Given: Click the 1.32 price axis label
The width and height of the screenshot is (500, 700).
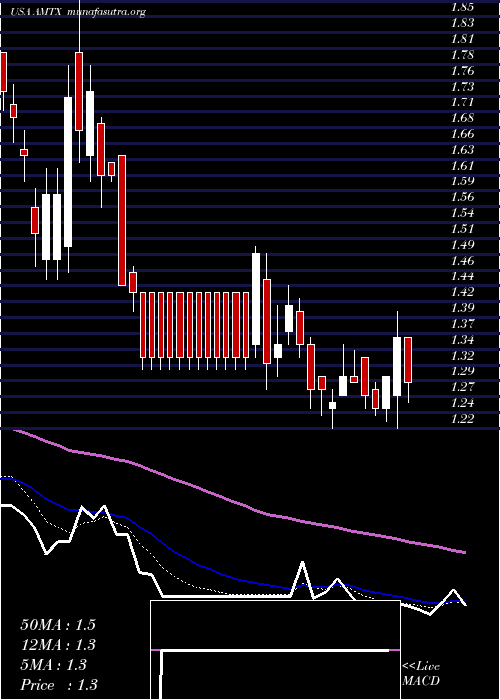Looking at the screenshot, I should pyautogui.click(x=462, y=356).
